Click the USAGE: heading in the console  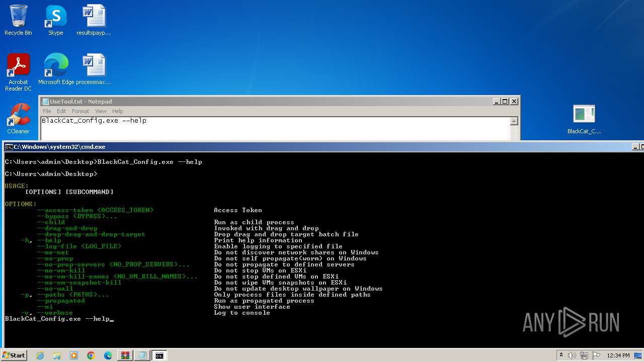click(x=17, y=186)
